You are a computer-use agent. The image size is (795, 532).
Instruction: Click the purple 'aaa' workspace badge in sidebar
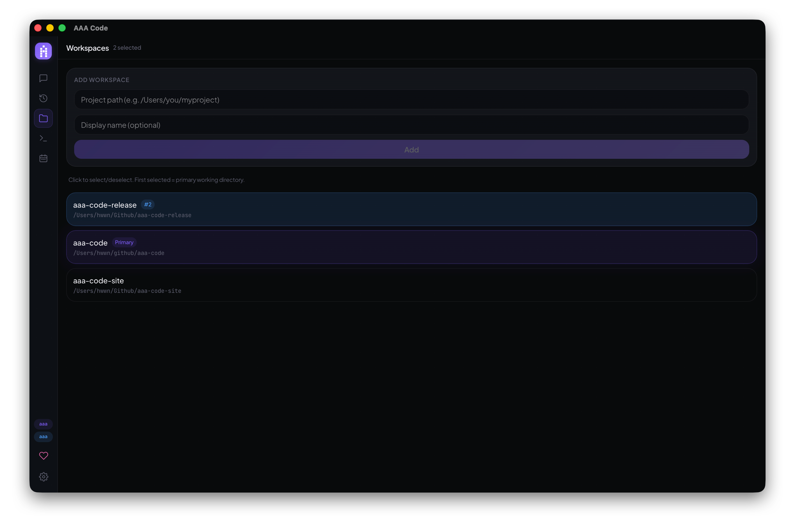pyautogui.click(x=44, y=424)
